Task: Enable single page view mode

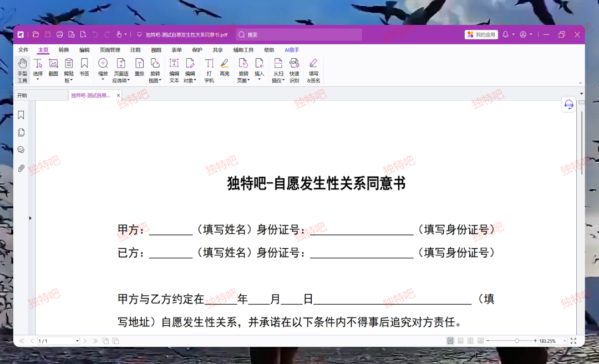Action: pyautogui.click(x=450, y=341)
